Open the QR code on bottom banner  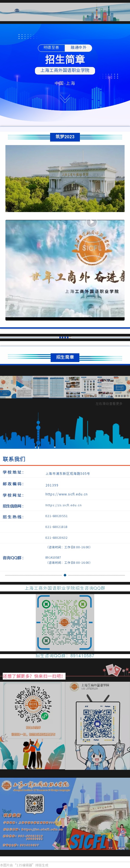(x=35, y=804)
